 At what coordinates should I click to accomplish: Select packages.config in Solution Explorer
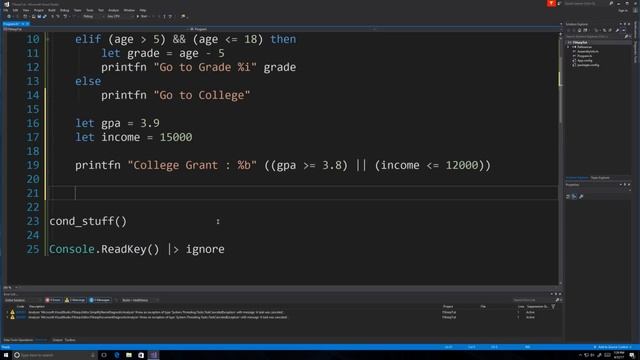(x=588, y=65)
